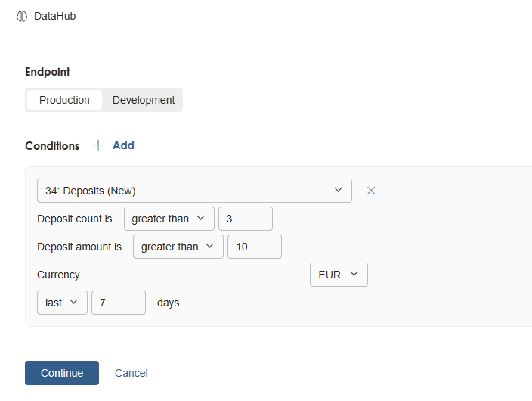532x401 pixels.
Task: Open the last time period dropdown
Action: 62,303
